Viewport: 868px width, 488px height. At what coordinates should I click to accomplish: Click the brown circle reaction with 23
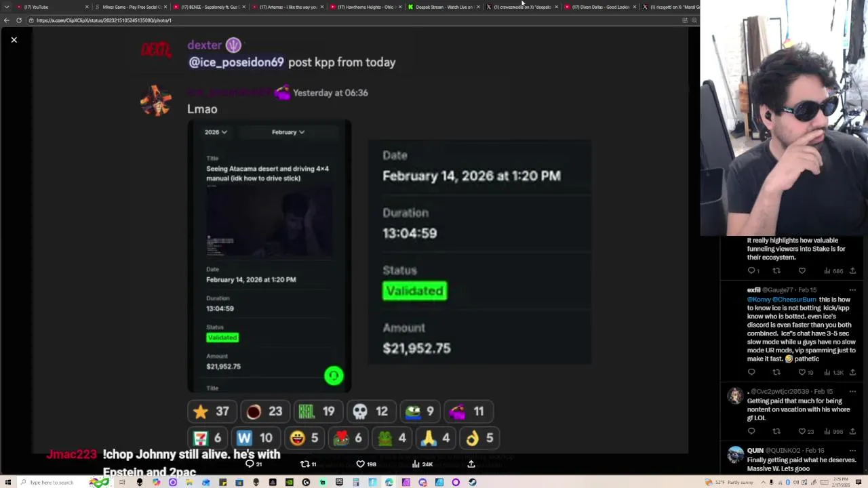pos(264,411)
